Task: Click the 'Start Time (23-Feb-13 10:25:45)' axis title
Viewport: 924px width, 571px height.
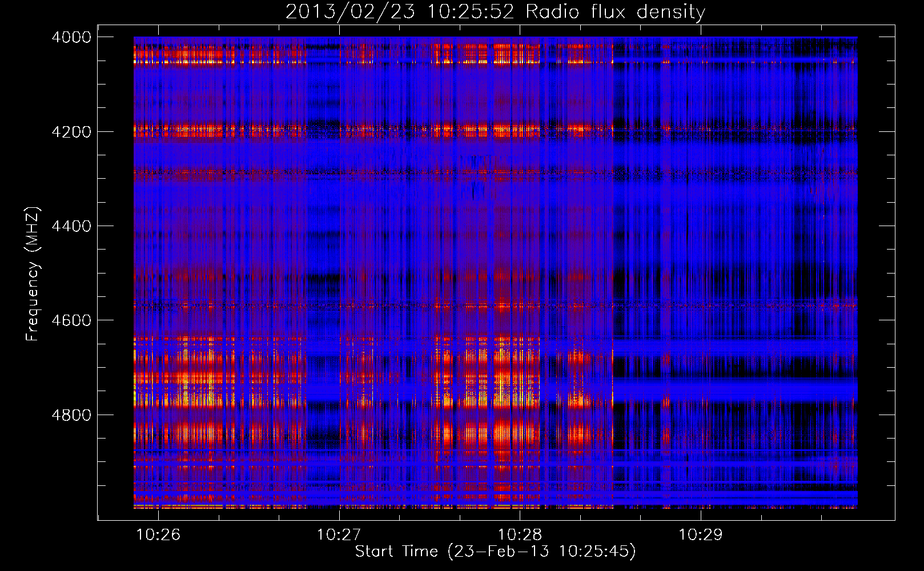Action: coord(495,552)
